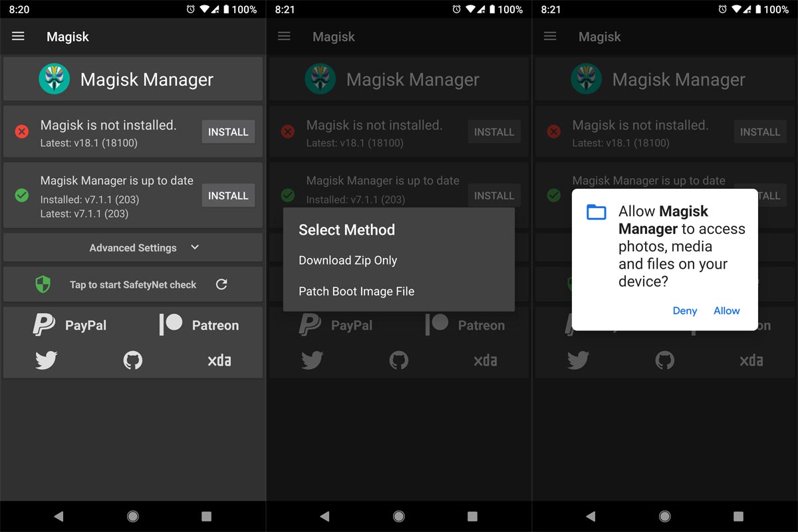Tap recents square button in left screen
Image resolution: width=798 pixels, height=532 pixels.
pyautogui.click(x=206, y=516)
